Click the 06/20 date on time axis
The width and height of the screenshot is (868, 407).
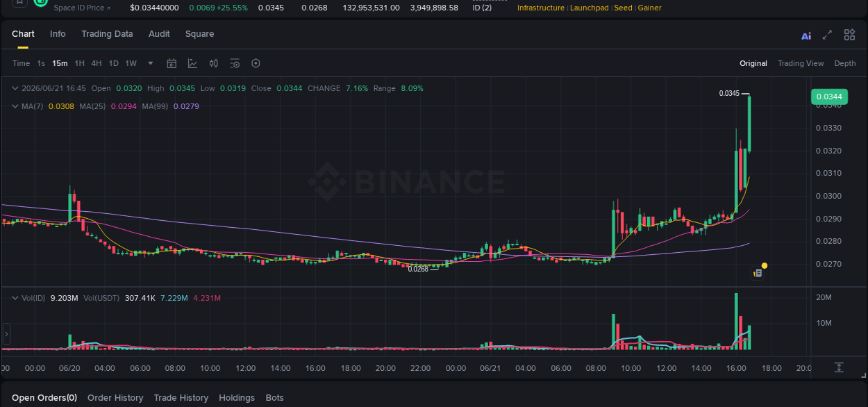tap(70, 368)
